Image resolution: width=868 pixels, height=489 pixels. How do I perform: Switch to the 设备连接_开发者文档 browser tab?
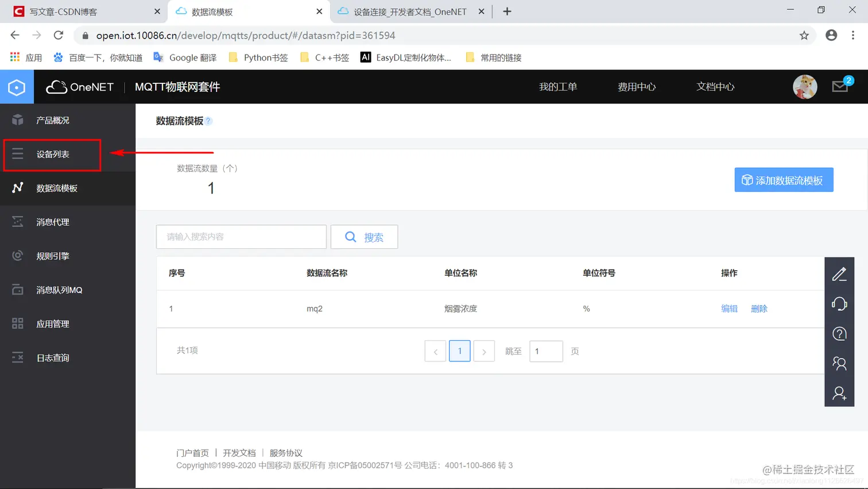coord(410,11)
